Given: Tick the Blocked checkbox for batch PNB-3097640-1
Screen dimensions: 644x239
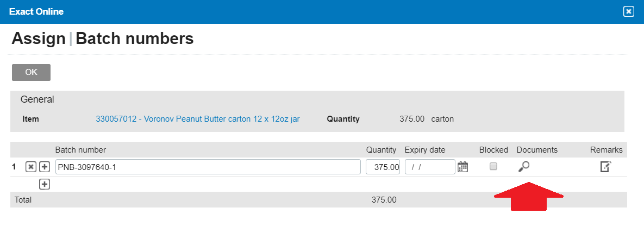Looking at the screenshot, I should [x=493, y=167].
